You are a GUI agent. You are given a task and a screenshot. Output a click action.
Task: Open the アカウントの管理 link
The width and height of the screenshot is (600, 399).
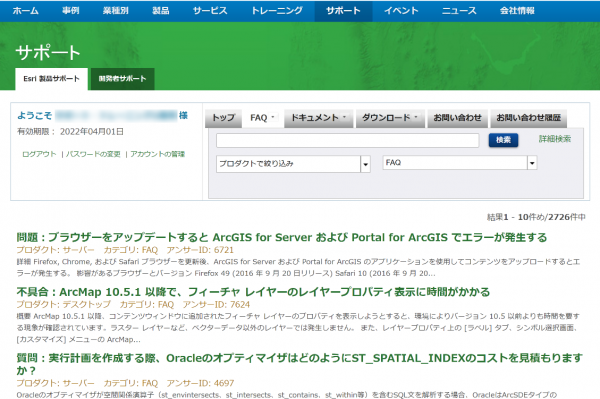[x=158, y=154]
